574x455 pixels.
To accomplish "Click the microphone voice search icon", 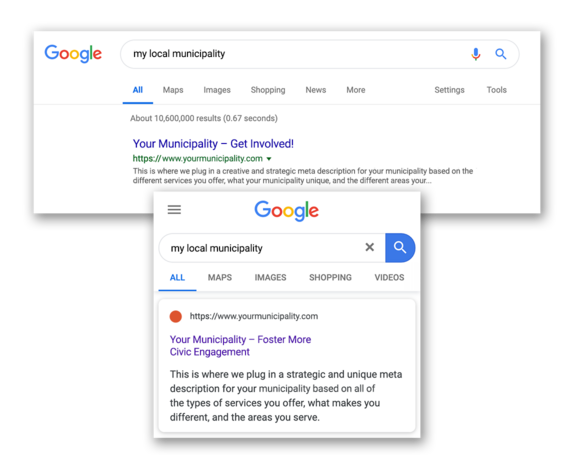I will 476,54.
